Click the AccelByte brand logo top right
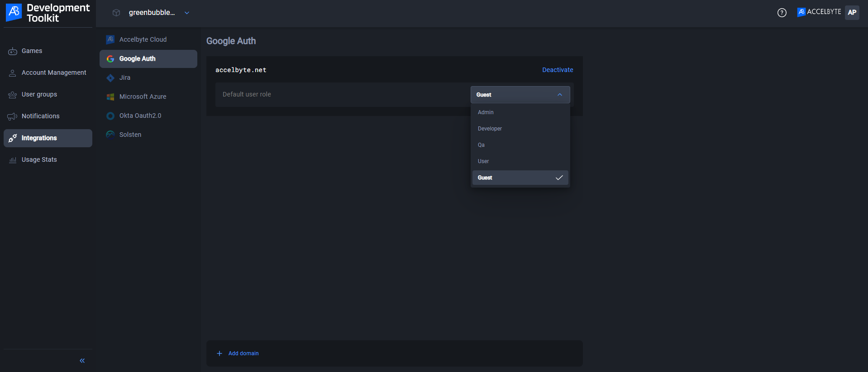This screenshot has width=868, height=372. tap(819, 12)
